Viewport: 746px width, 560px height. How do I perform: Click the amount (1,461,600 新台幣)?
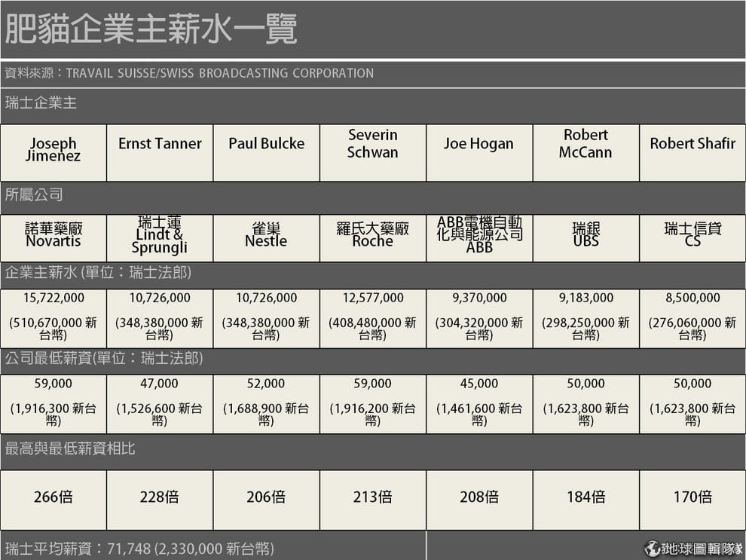[479, 415]
